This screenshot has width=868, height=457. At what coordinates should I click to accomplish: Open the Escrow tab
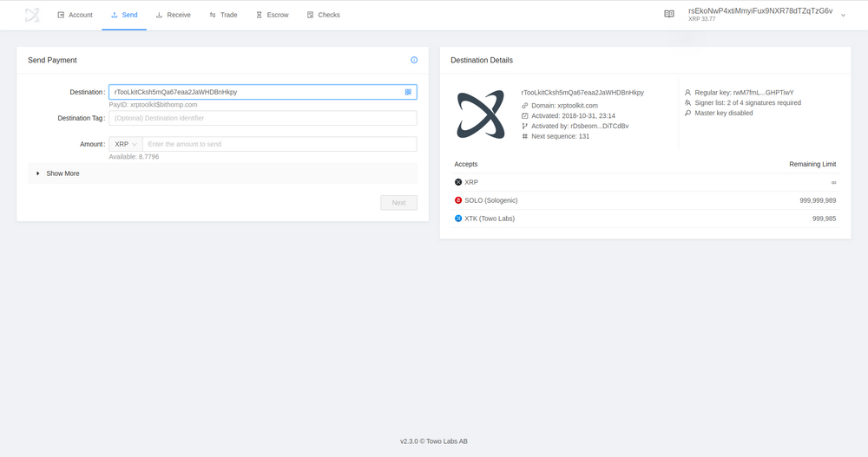(272, 15)
